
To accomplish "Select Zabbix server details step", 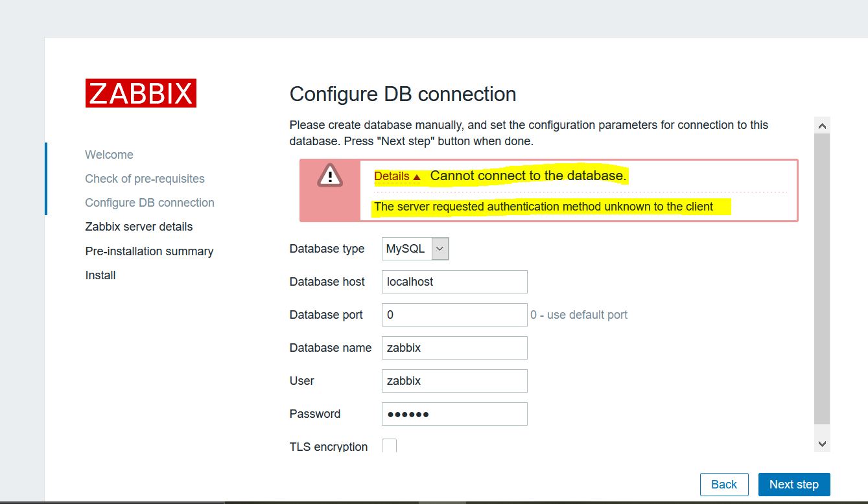I will (139, 227).
